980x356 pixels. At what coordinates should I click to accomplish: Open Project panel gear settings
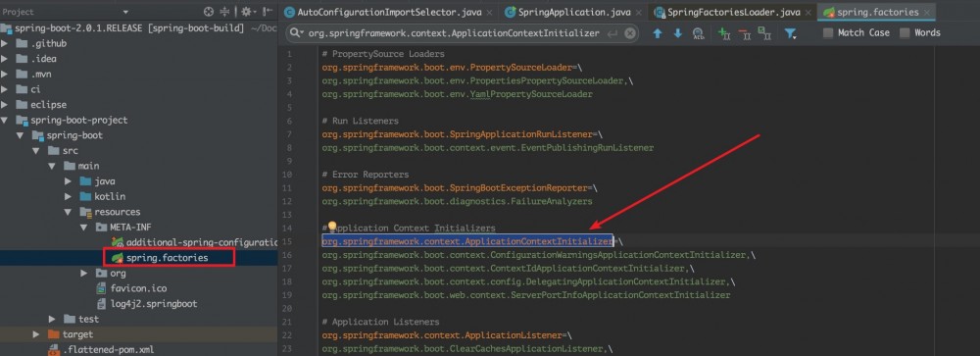pyautogui.click(x=248, y=11)
